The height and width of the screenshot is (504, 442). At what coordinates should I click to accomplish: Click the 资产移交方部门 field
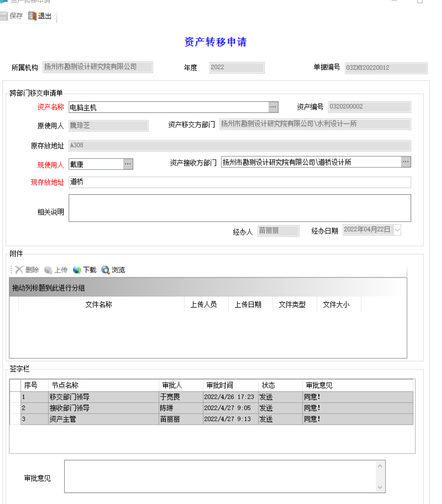click(315, 124)
